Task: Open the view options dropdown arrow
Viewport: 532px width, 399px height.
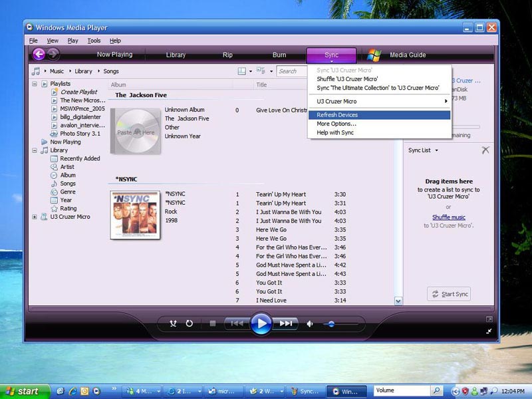Action: [271, 71]
